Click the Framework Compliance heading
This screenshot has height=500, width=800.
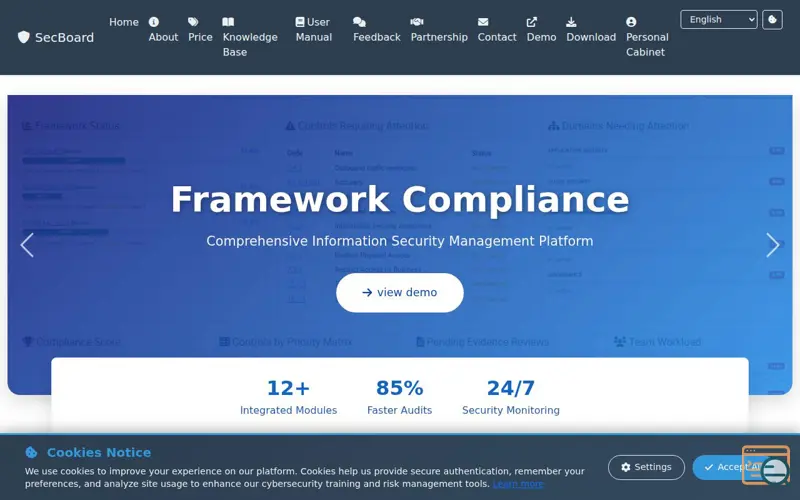[x=399, y=199]
